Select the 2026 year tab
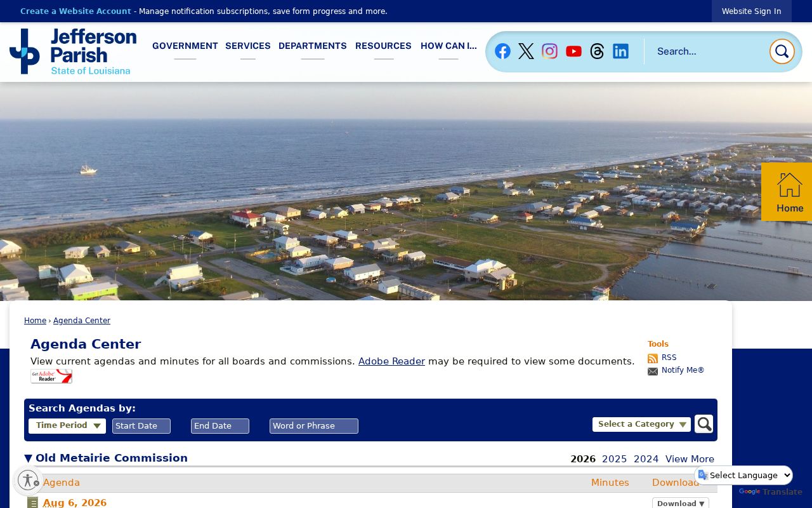 click(x=583, y=459)
